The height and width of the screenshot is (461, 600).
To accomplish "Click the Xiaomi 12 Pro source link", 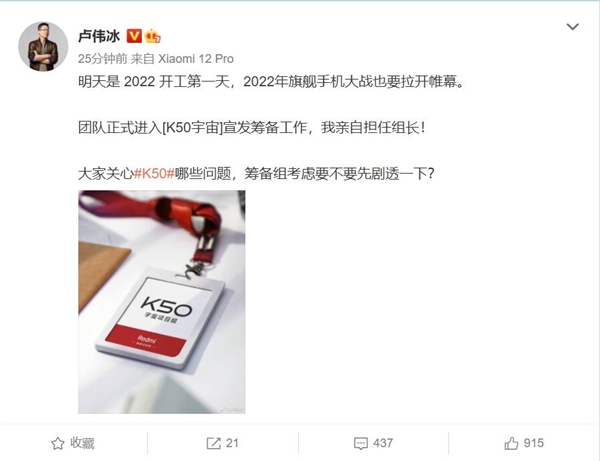I will point(196,59).
